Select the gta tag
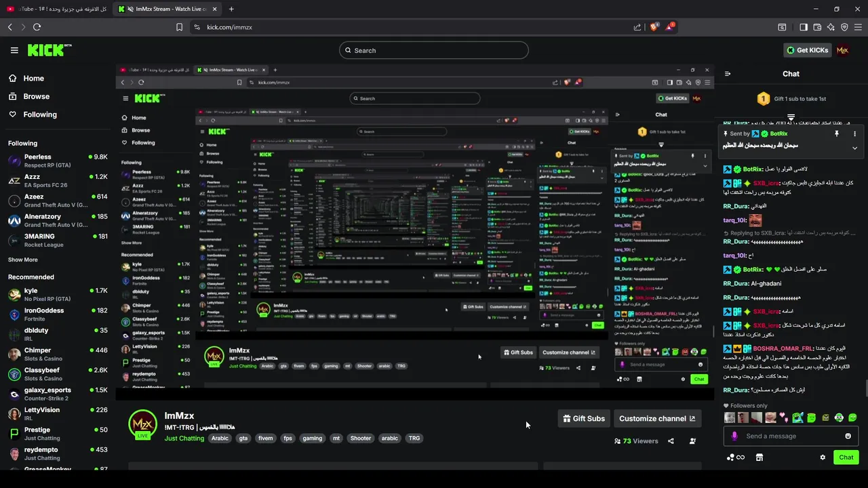The width and height of the screenshot is (868, 488). tap(243, 439)
